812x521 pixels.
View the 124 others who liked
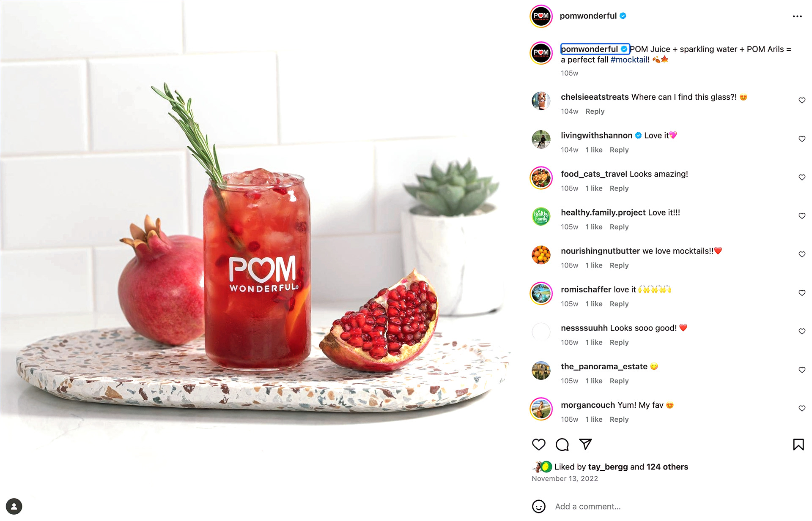click(x=667, y=467)
